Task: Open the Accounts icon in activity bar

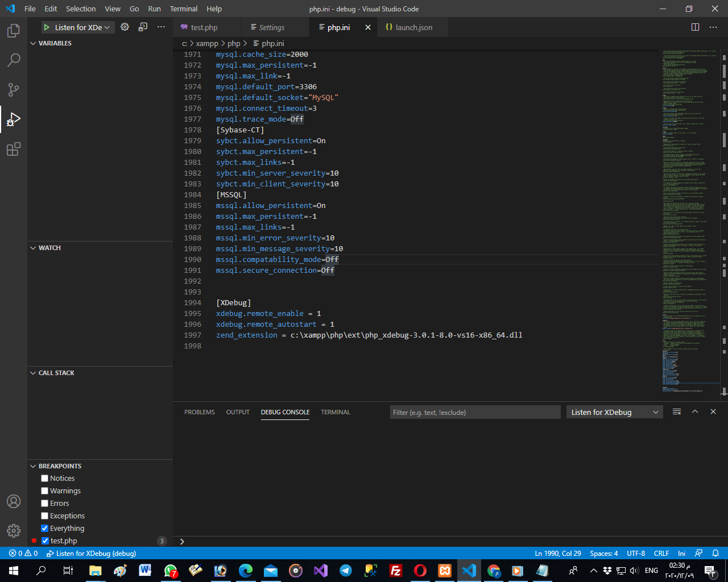Action: coord(14,501)
